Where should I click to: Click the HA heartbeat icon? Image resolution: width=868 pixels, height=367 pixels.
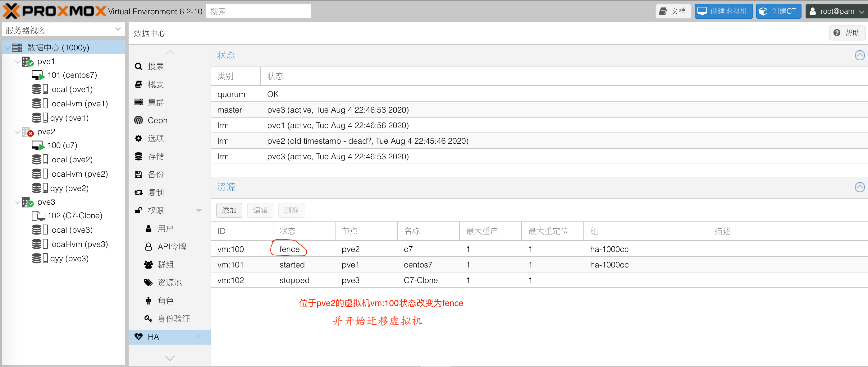tap(139, 337)
